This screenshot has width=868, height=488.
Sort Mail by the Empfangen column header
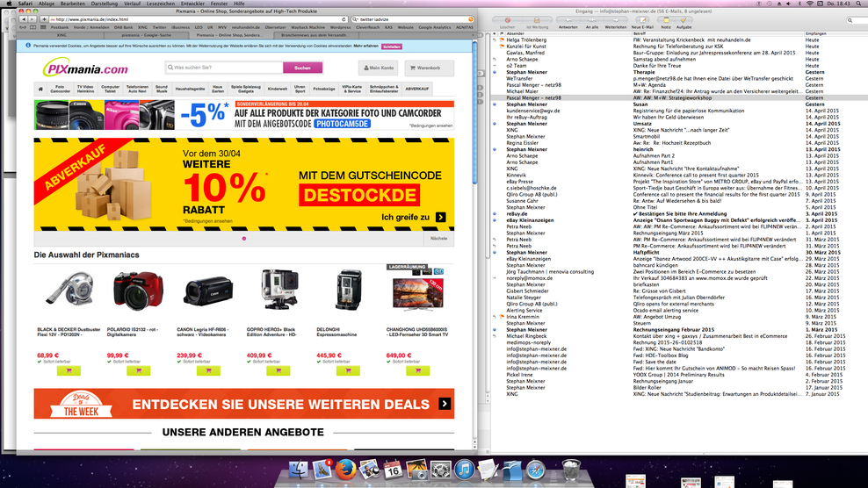point(835,33)
